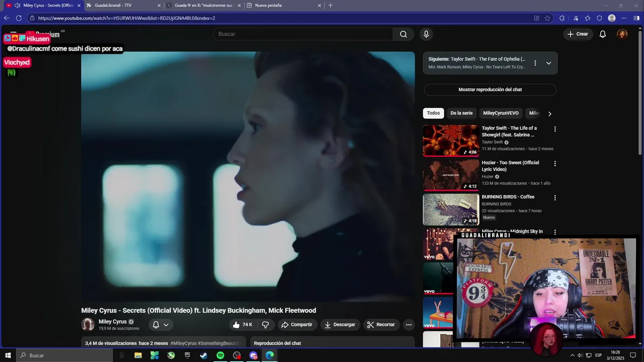Activate voice search microphone icon
644x362 pixels.
point(426,34)
